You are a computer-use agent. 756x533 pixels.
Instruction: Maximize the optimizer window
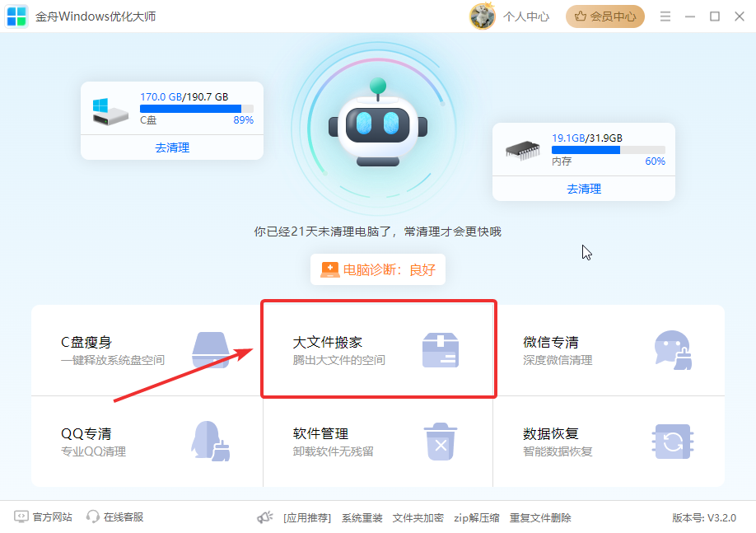coord(715,16)
